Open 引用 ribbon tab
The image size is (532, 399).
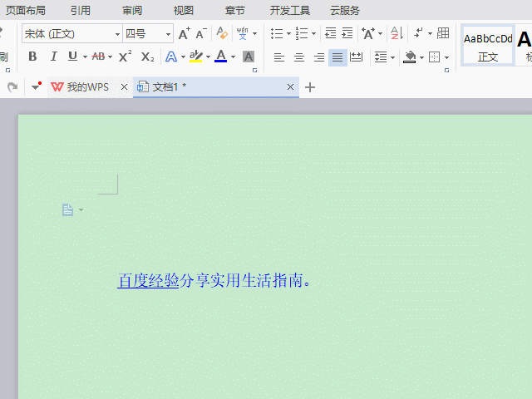(x=81, y=11)
